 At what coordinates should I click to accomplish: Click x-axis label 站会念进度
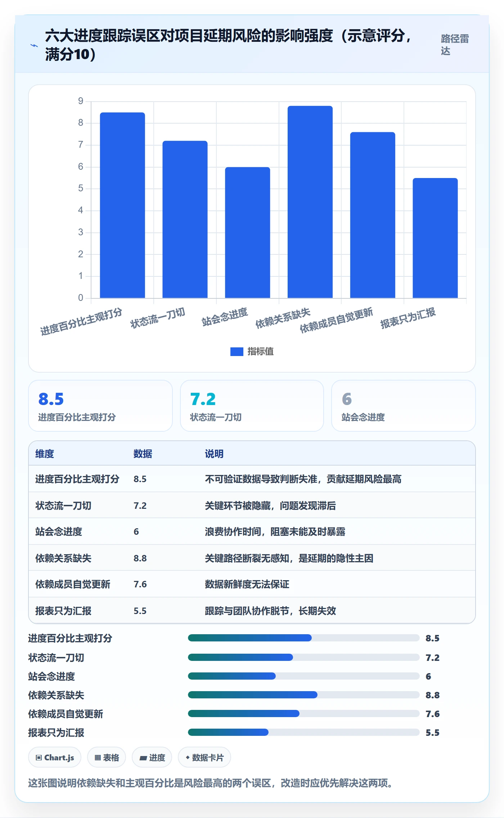225,317
